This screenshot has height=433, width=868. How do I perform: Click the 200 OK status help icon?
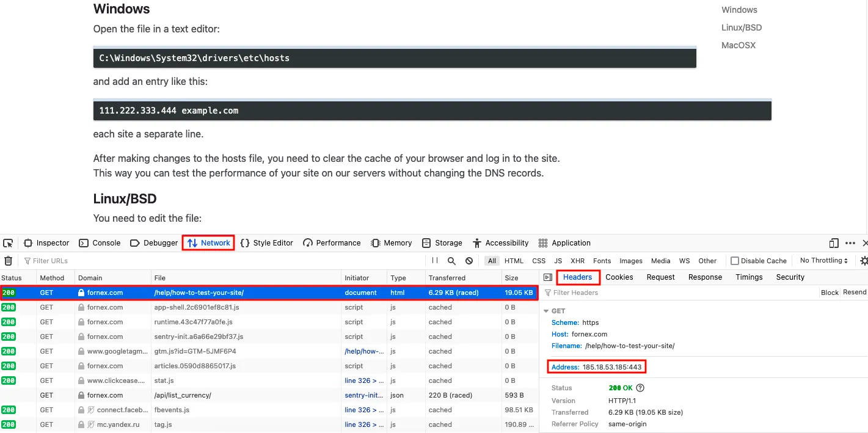[640, 388]
